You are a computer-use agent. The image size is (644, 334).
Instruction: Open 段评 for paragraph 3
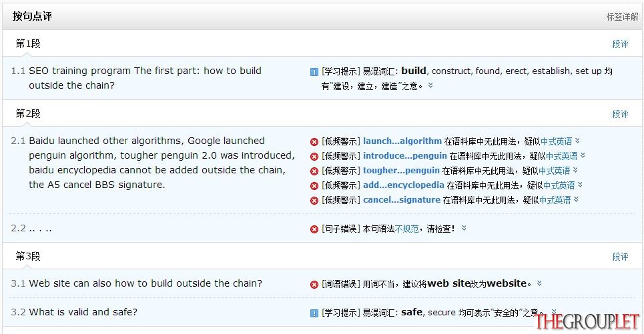tap(620, 257)
